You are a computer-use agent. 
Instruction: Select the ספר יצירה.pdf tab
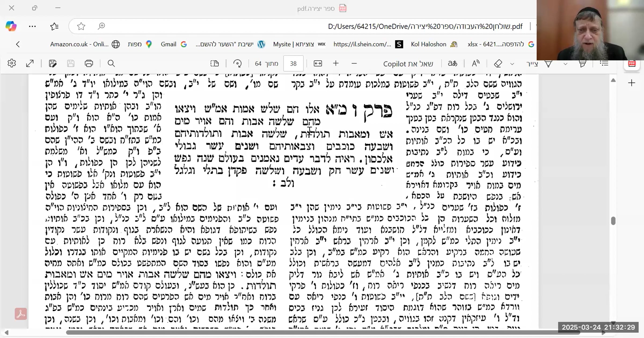click(x=322, y=8)
